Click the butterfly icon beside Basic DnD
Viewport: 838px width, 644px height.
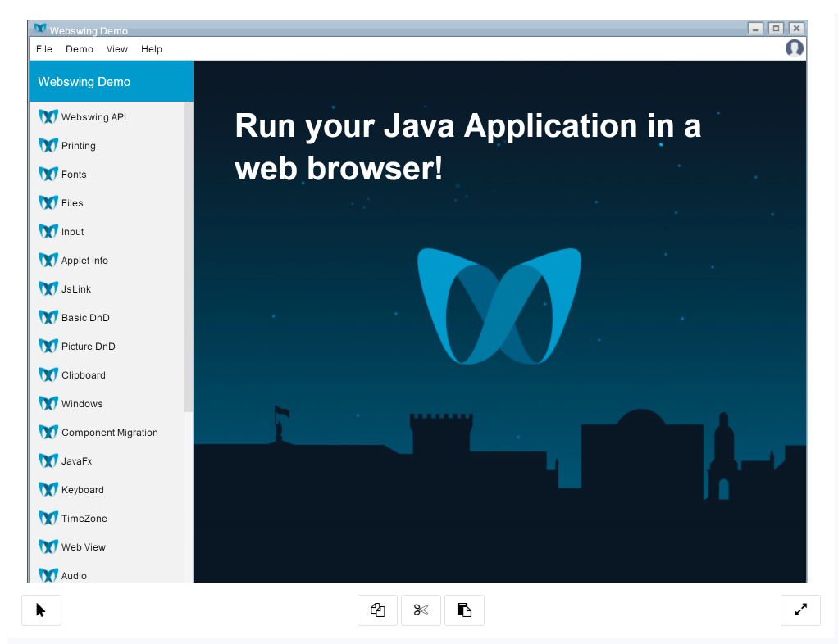pyautogui.click(x=48, y=318)
